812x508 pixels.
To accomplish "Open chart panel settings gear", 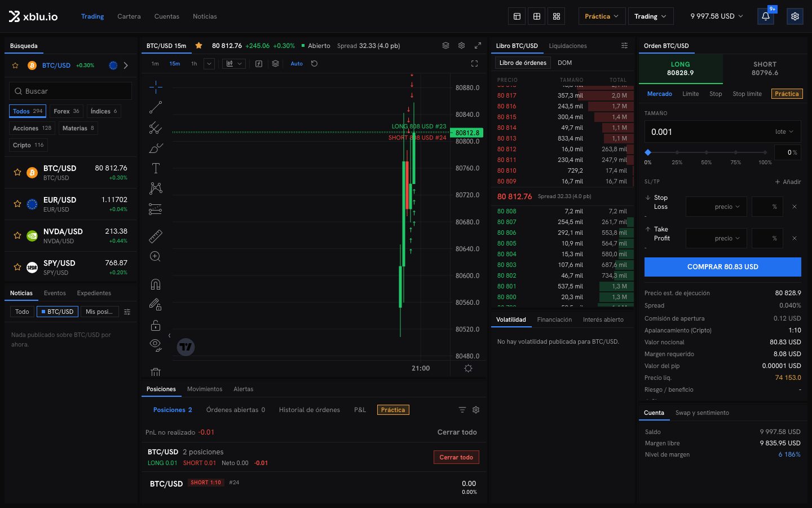I will click(461, 46).
